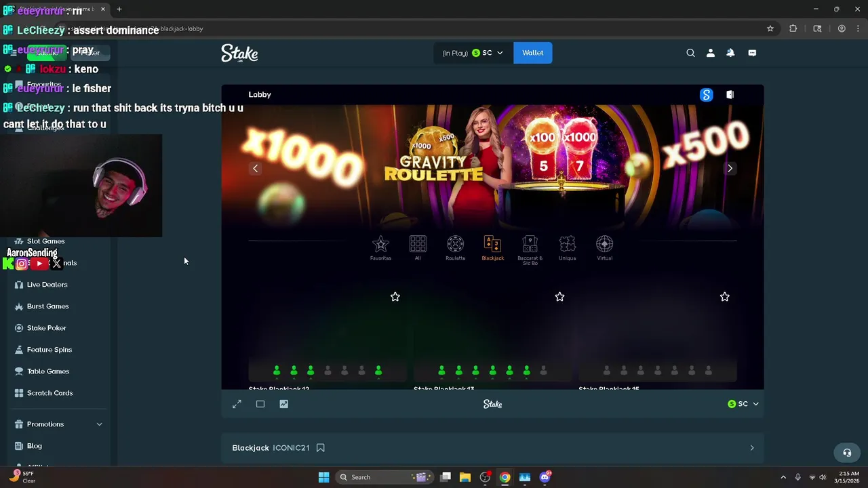This screenshot has height=488, width=868.
Task: Open a new browser tab
Action: (119, 9)
